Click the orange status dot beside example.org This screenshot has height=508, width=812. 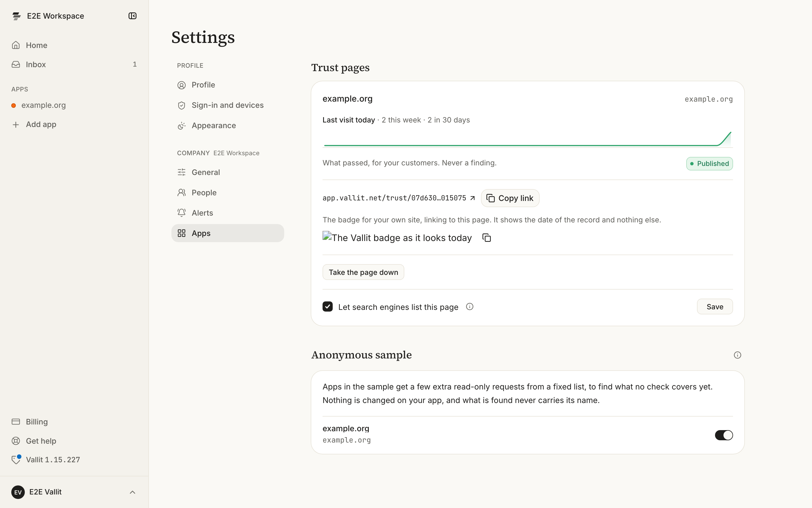(x=14, y=106)
